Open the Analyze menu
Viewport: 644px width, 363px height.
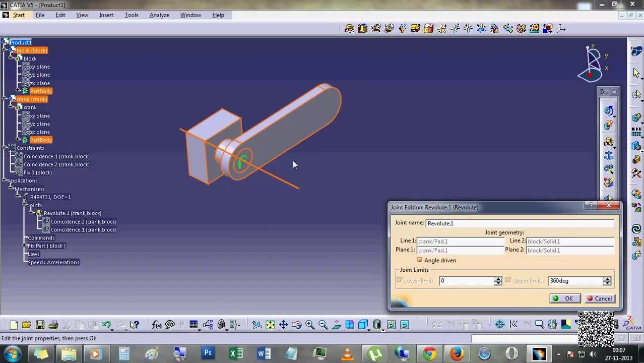pos(159,15)
